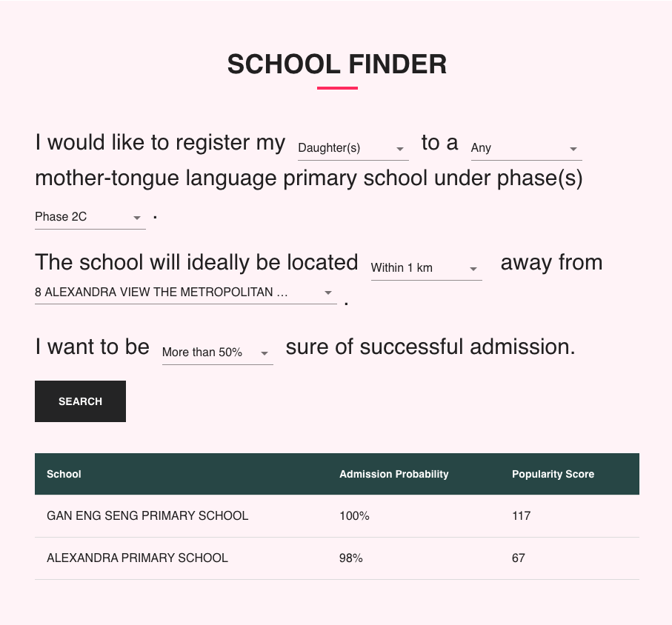Open the Any mother-tongue language dropdown
This screenshot has width=672, height=625.
[x=526, y=148]
